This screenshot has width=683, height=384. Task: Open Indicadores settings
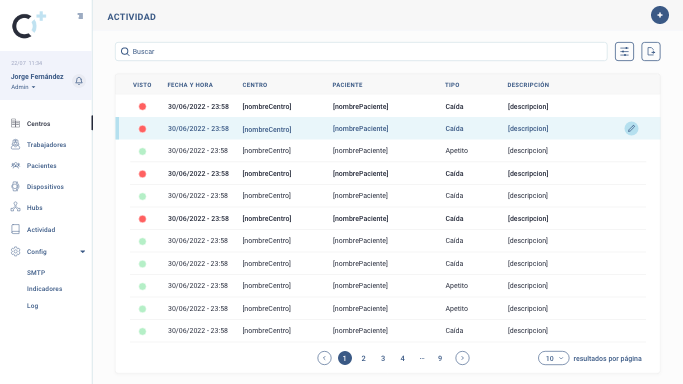click(x=44, y=289)
